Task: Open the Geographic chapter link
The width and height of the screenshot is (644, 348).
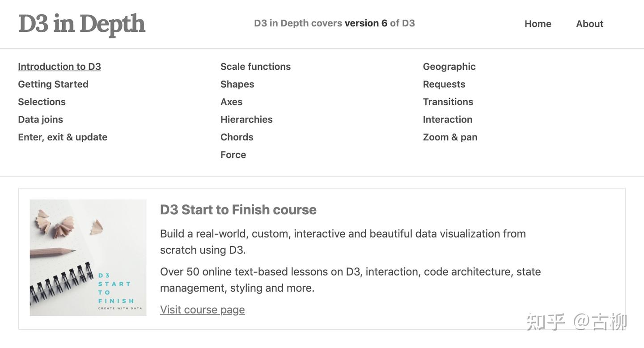Action: coord(449,67)
